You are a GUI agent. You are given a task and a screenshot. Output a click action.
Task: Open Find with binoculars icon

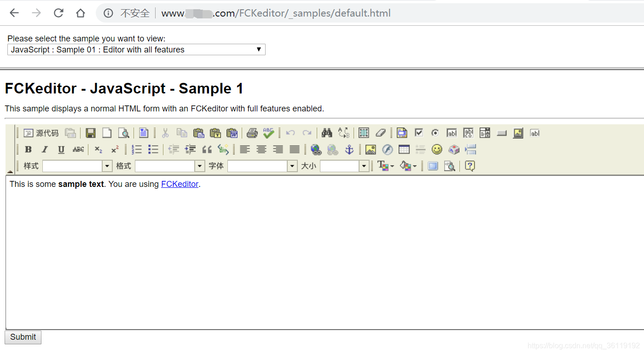327,133
